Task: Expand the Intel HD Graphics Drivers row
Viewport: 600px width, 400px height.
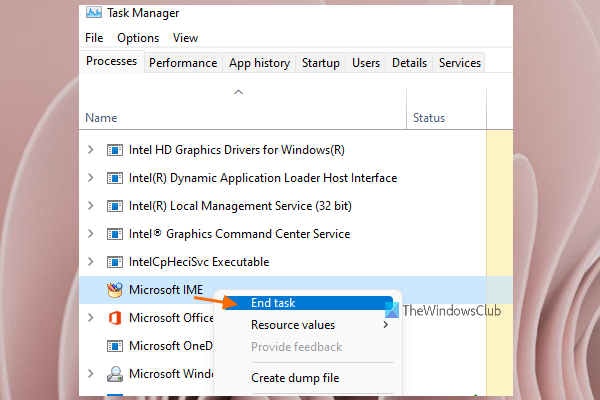Action: click(91, 150)
